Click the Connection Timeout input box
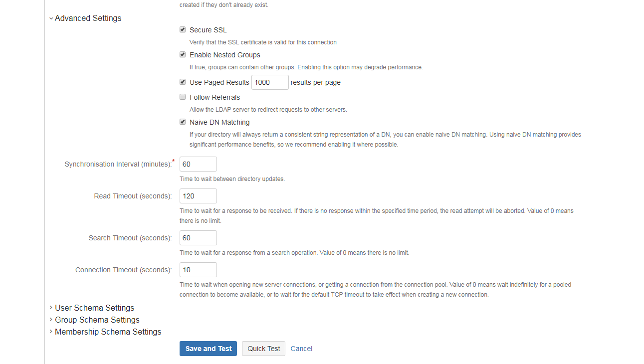This screenshot has width=644, height=364. [x=198, y=270]
